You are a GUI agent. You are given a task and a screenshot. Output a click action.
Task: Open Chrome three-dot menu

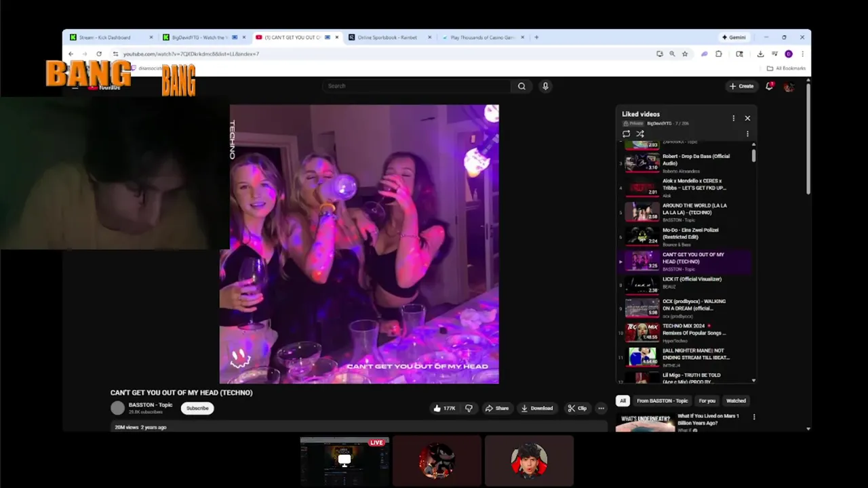(802, 54)
